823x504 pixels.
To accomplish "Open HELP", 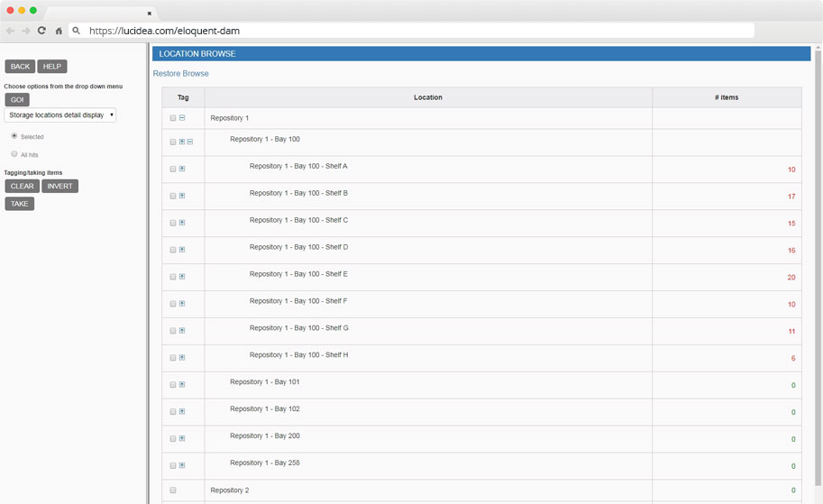I will 52,66.
